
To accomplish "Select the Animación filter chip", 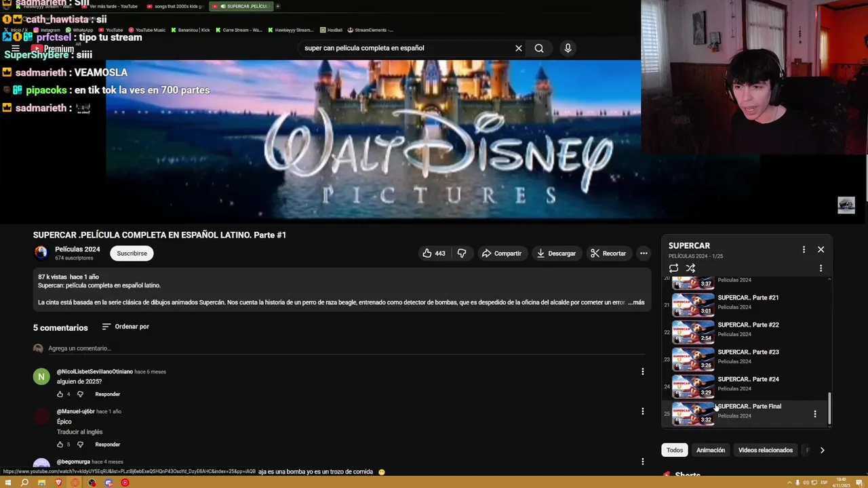I will 711,450.
